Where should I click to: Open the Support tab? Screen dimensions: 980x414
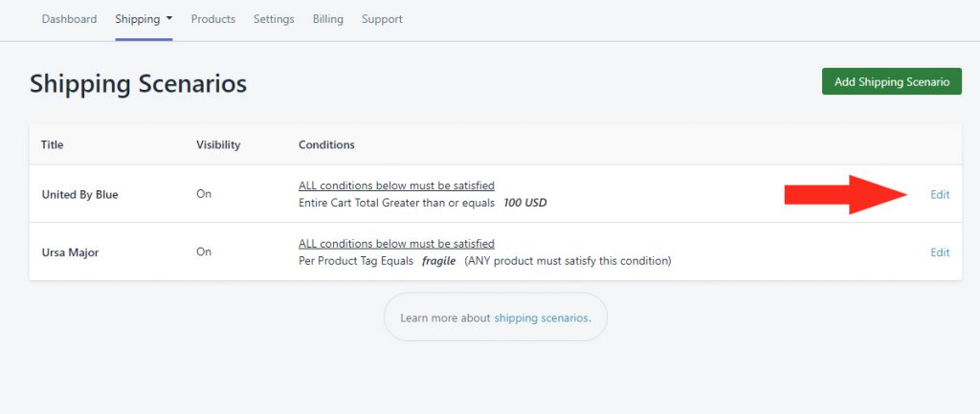(x=382, y=19)
